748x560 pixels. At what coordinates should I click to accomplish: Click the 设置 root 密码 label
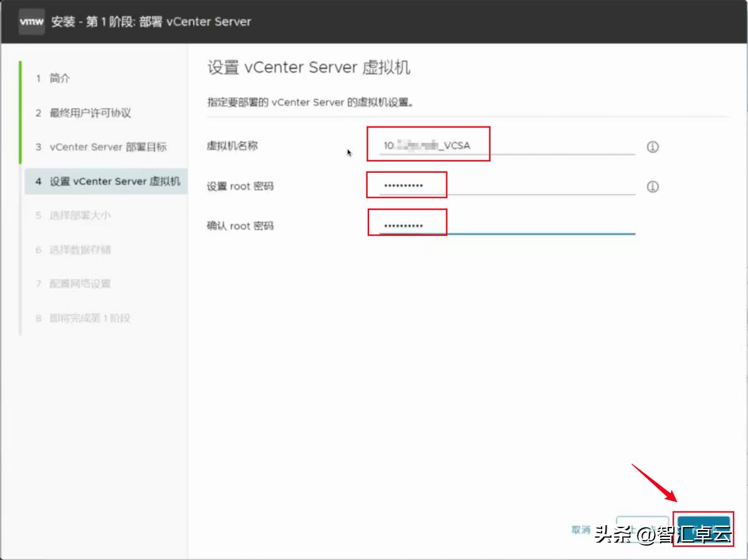click(240, 186)
